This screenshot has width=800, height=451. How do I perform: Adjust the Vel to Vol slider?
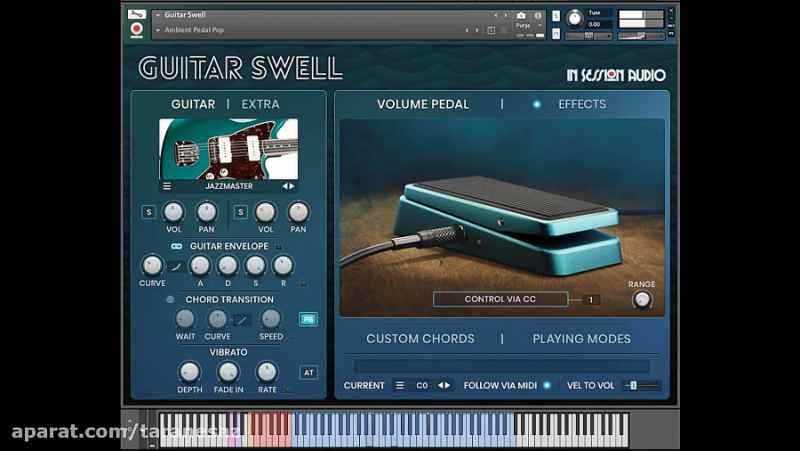(x=640, y=385)
